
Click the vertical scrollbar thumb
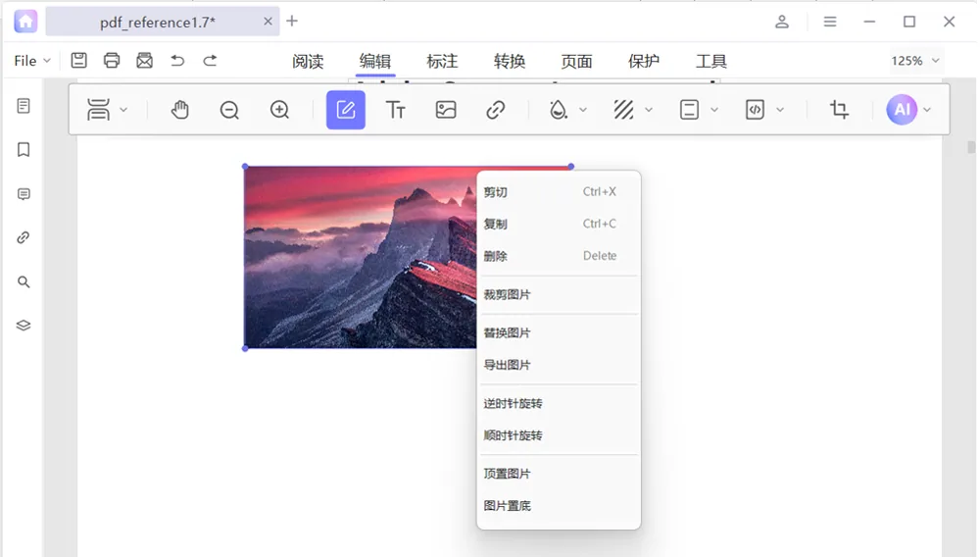point(970,147)
